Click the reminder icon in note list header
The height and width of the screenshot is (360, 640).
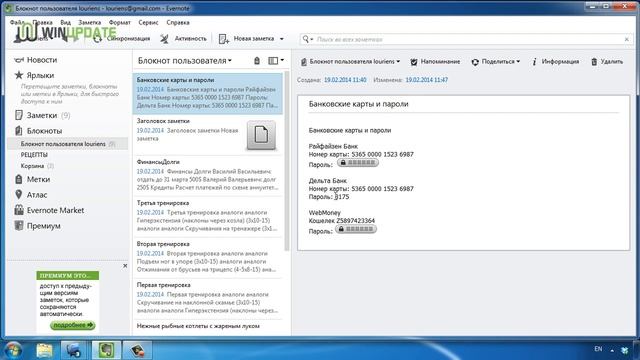pos(257,61)
